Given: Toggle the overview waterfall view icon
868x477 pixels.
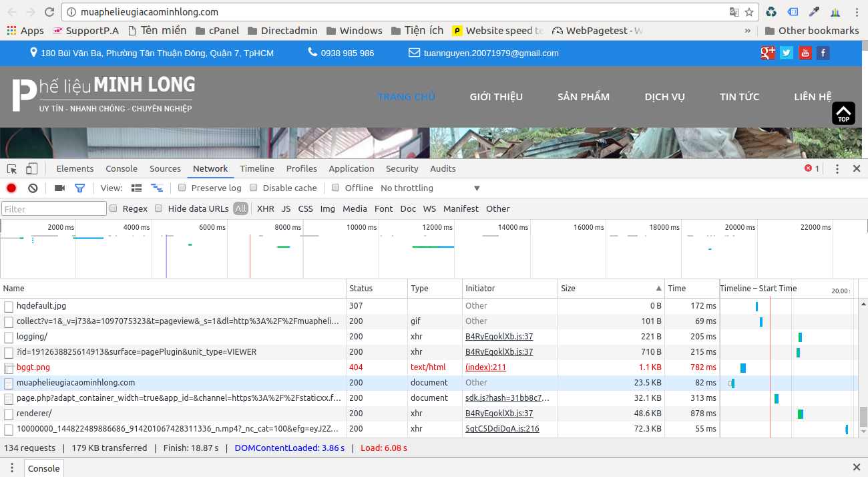Looking at the screenshot, I should (157, 188).
